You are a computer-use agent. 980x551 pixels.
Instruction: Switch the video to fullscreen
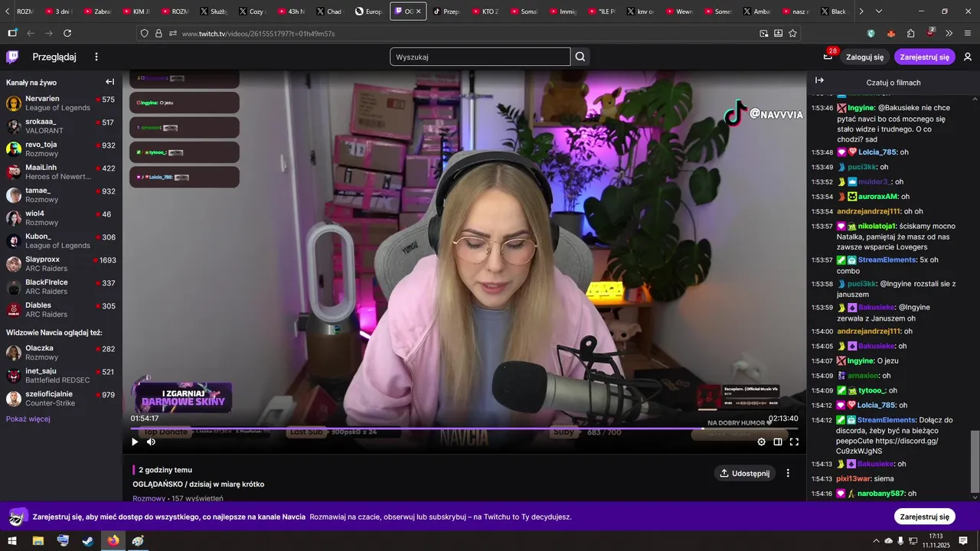click(x=794, y=442)
